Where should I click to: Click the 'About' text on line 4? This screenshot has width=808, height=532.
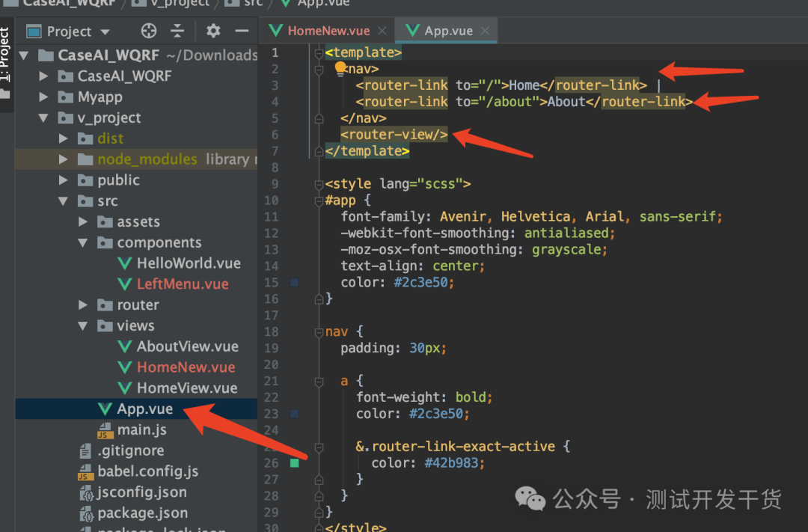(x=566, y=102)
